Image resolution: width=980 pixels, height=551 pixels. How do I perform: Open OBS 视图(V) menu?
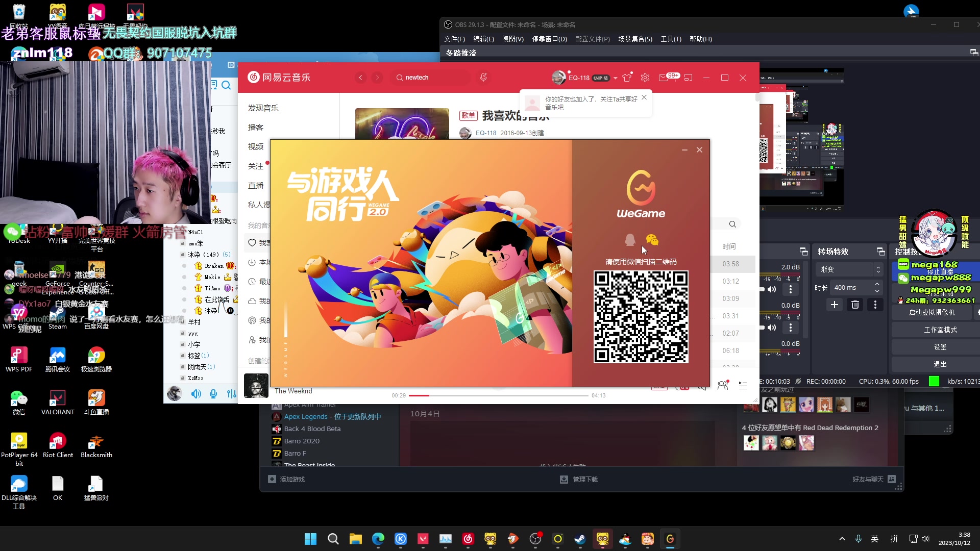[x=513, y=39]
